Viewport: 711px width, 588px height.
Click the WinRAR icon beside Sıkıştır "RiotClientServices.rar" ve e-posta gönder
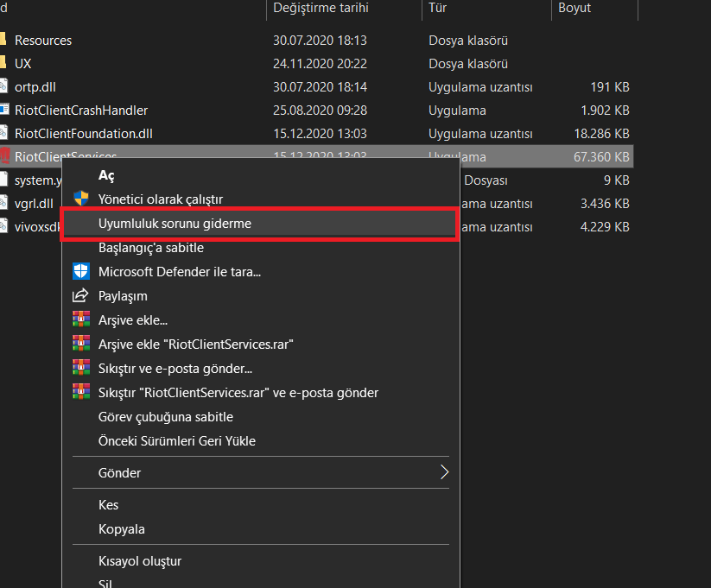81,392
